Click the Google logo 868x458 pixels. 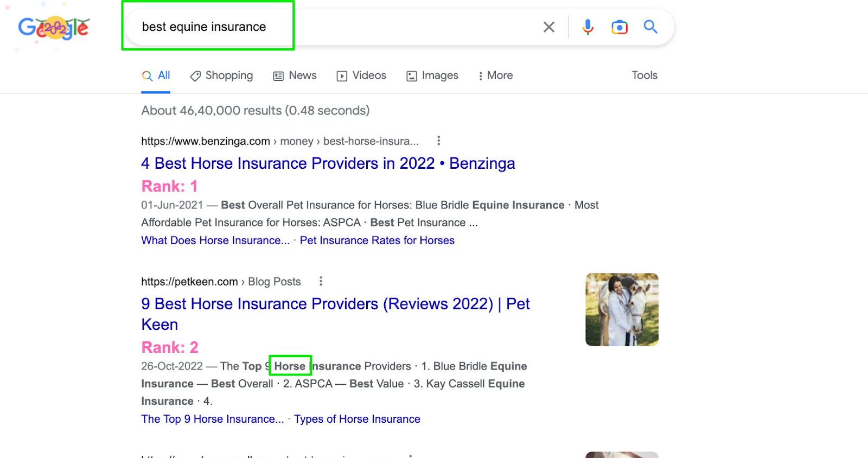tap(54, 28)
